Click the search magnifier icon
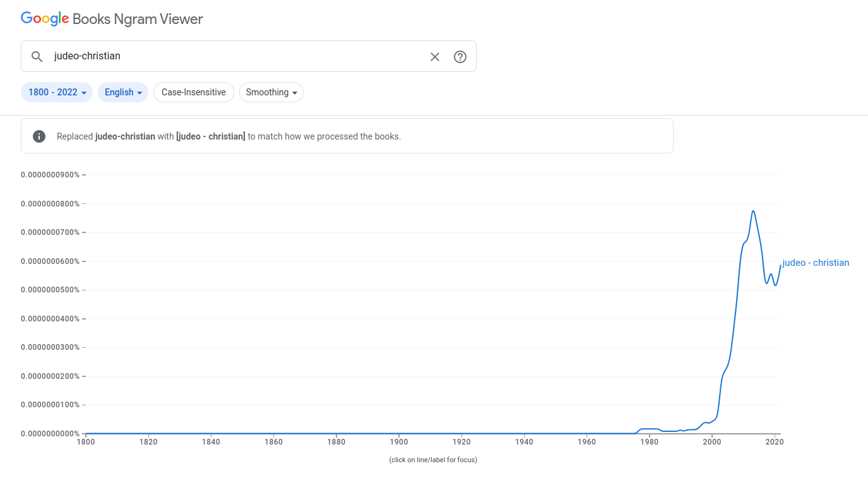868x478 pixels. click(37, 56)
